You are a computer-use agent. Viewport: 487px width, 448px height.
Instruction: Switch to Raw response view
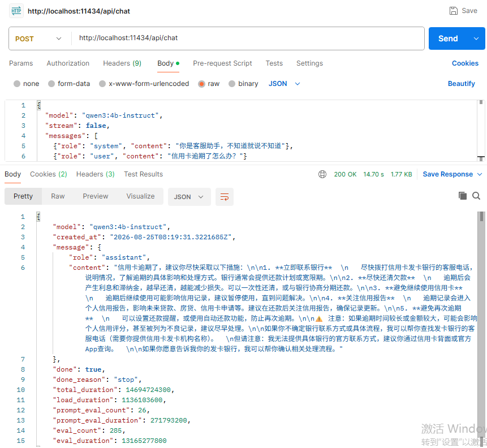(58, 196)
